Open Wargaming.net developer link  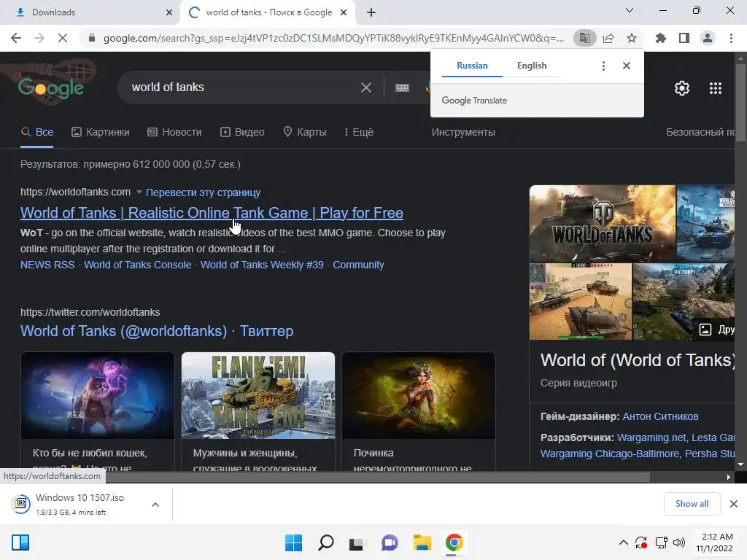pyautogui.click(x=651, y=437)
